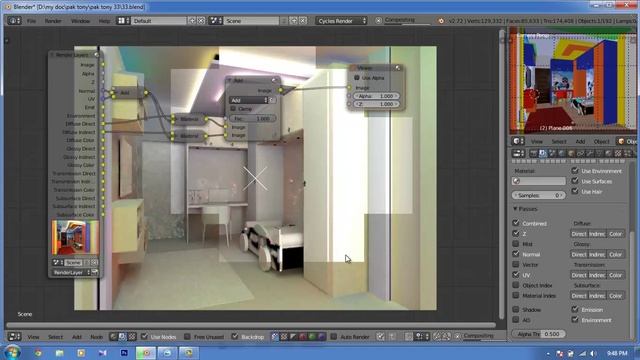640x360 pixels.
Task: Open the info editor type selector icon
Action: coord(14,20)
